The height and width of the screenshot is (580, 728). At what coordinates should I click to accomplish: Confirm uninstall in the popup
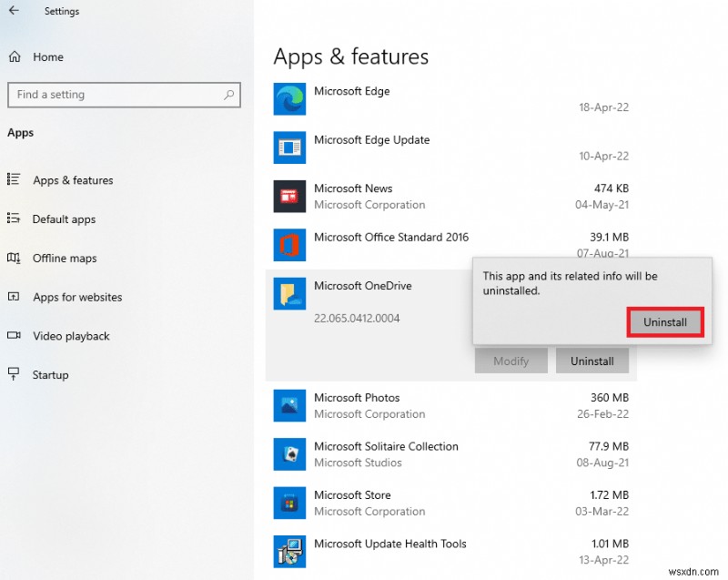[x=665, y=321]
